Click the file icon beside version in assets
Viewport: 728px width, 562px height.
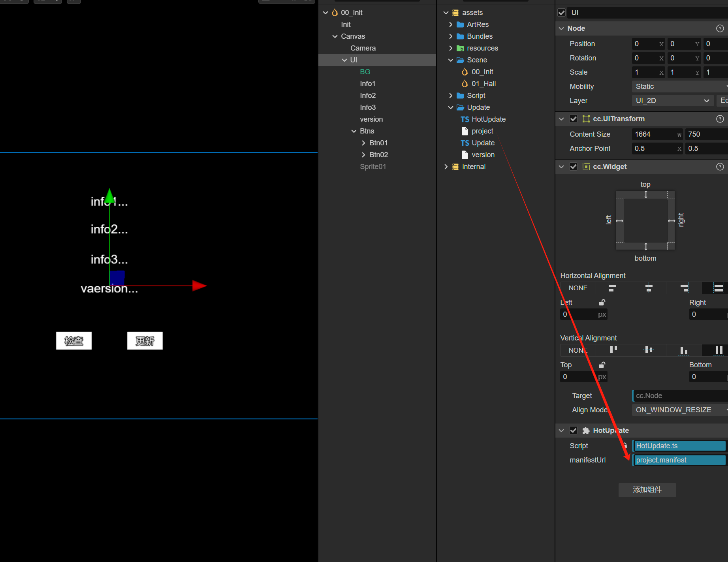pyautogui.click(x=465, y=155)
